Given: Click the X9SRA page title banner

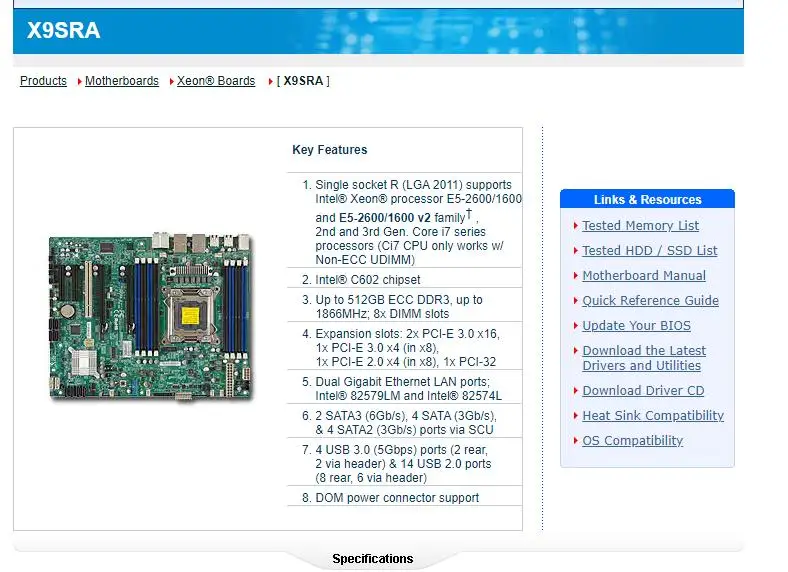Looking at the screenshot, I should [x=378, y=31].
